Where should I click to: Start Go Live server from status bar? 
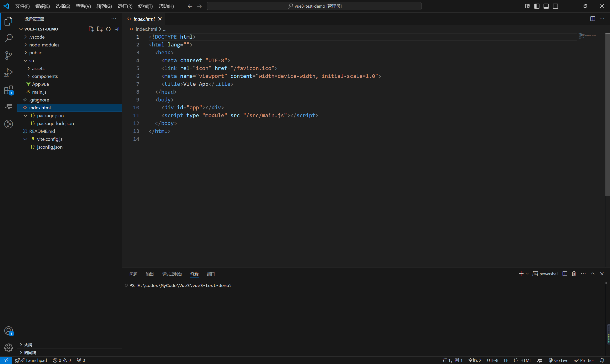(x=559, y=360)
